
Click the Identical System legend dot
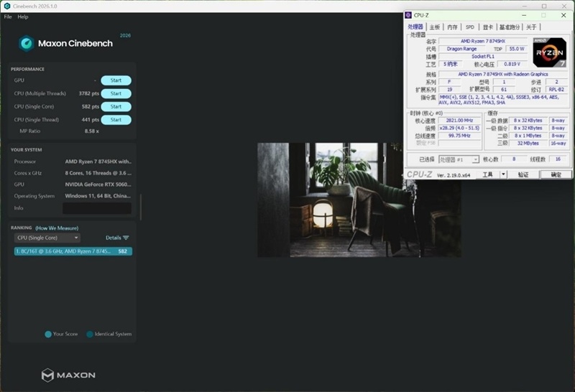coord(89,334)
